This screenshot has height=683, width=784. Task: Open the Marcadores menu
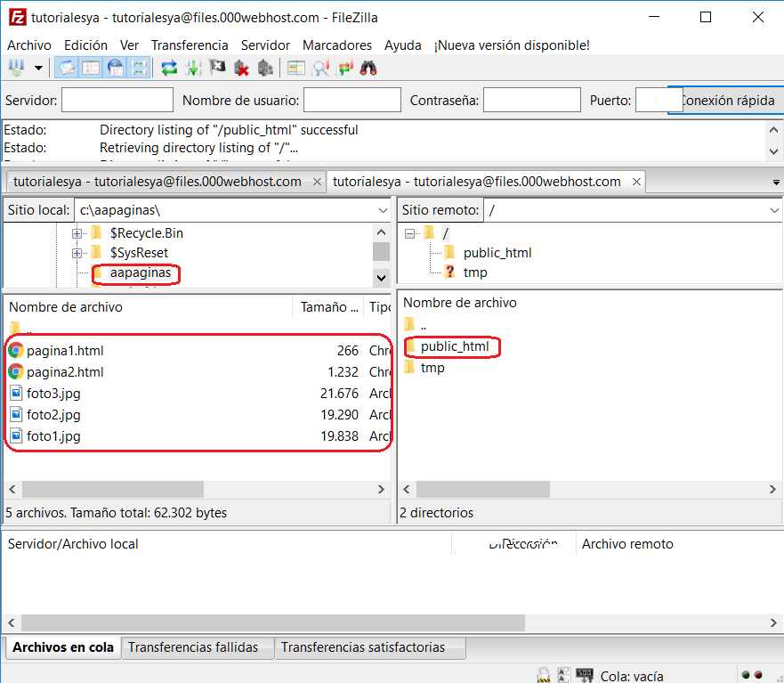click(337, 45)
